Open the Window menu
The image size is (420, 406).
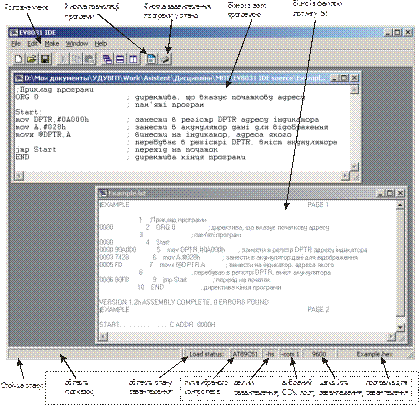coord(77,44)
